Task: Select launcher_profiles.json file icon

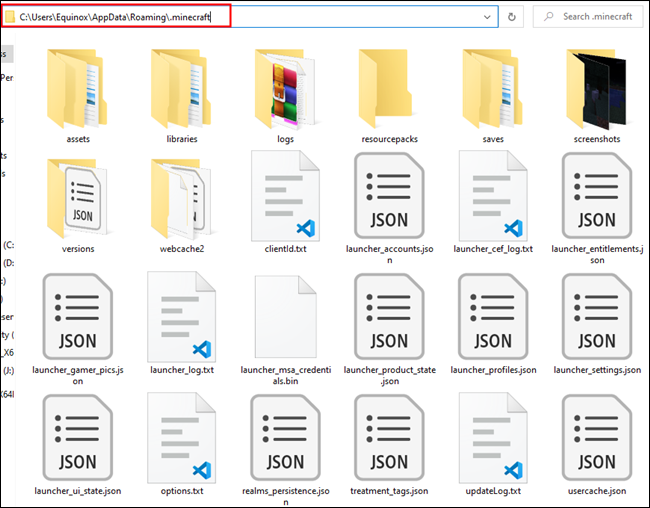Action: (x=493, y=316)
